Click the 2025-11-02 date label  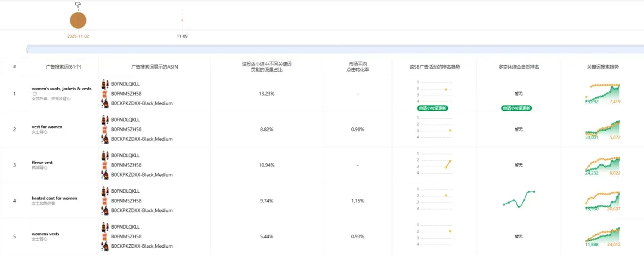tap(78, 36)
